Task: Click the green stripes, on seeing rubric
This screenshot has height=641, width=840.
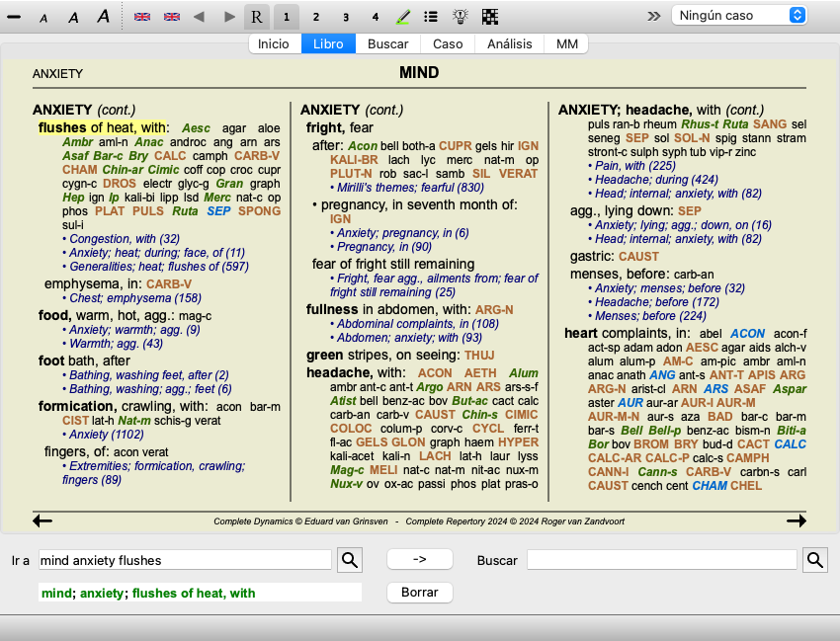Action: (x=383, y=355)
